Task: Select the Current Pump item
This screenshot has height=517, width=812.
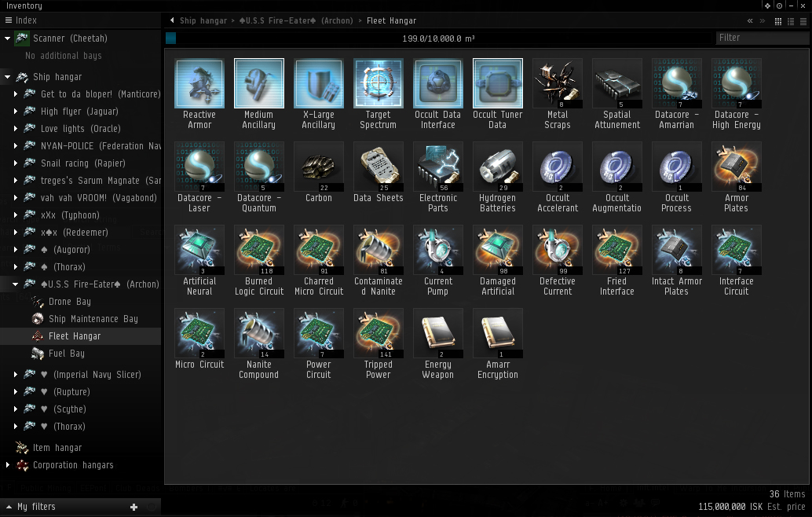Action: click(438, 250)
